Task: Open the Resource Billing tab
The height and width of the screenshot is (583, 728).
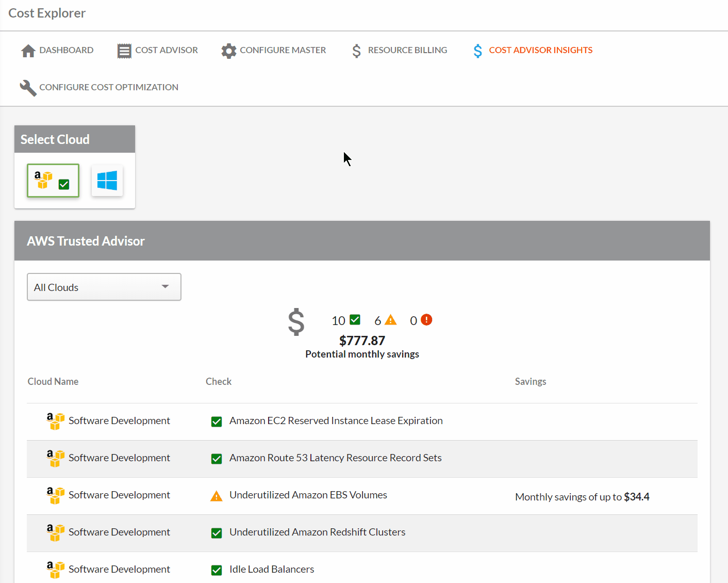Action: point(400,51)
